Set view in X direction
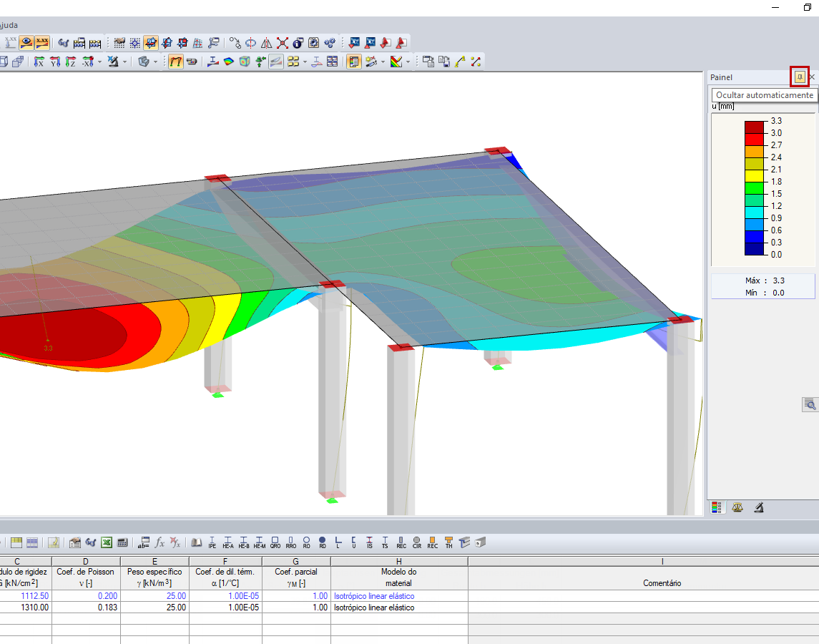The width and height of the screenshot is (819, 644). pos(39,62)
